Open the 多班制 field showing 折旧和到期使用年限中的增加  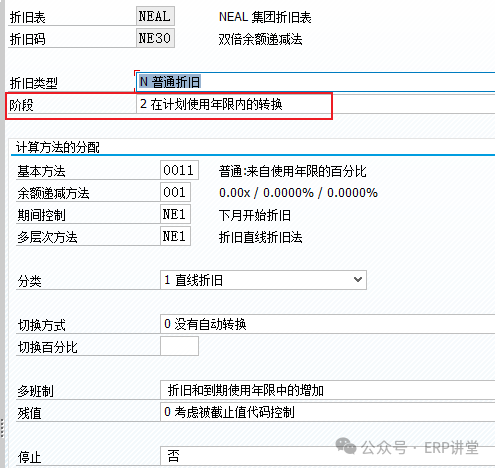328,390
